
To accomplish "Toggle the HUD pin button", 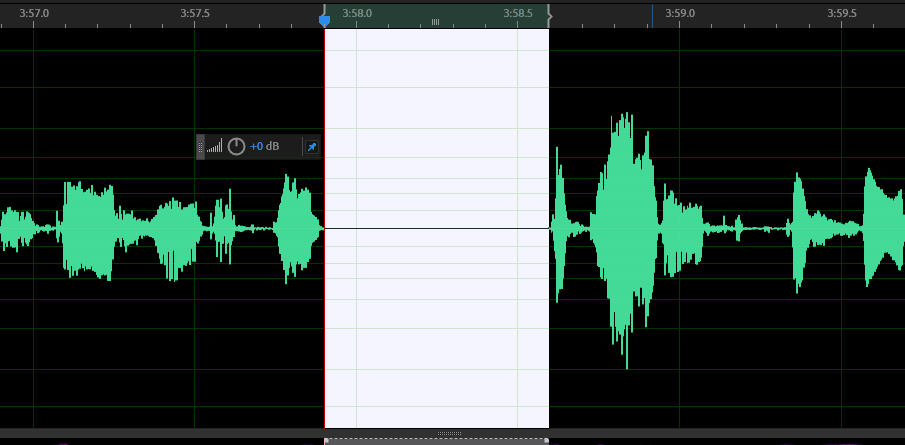I will coord(312,147).
